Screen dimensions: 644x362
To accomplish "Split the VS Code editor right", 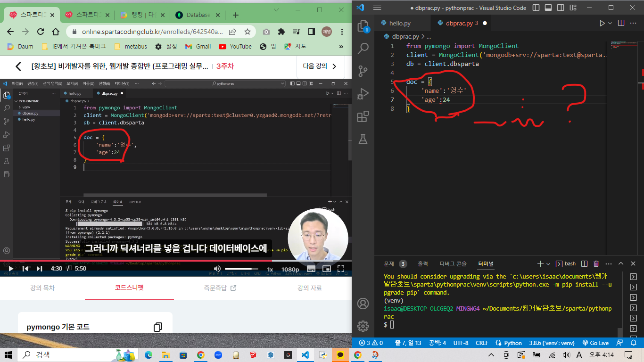I will tap(621, 23).
